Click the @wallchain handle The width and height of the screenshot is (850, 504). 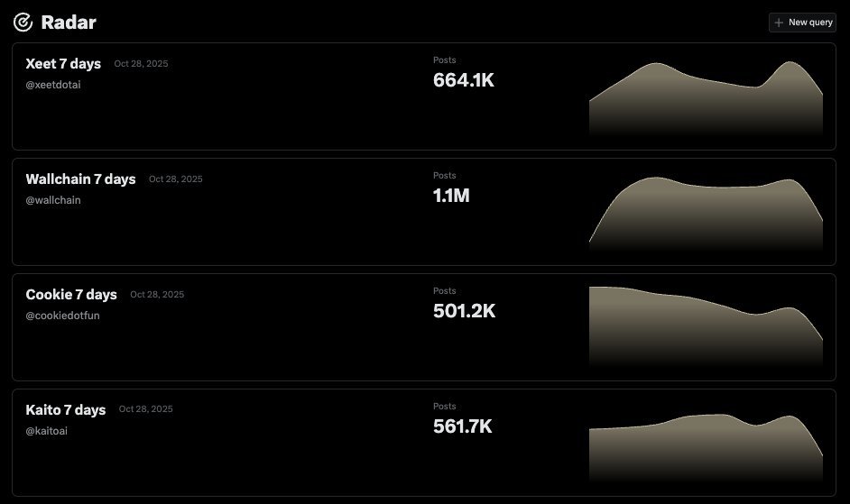coord(53,200)
